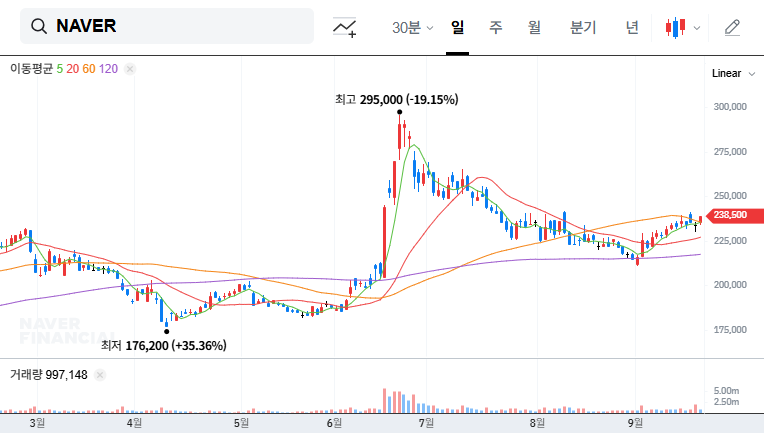Click the 250,000 price axis label

[x=730, y=195]
